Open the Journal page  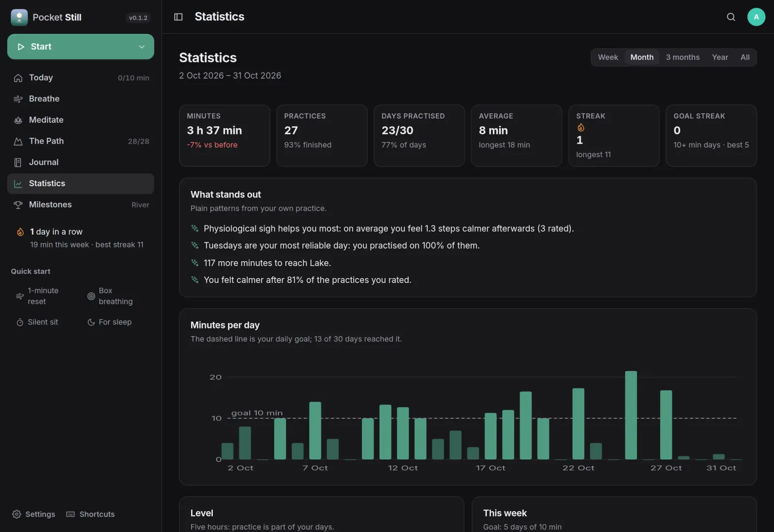point(81,163)
